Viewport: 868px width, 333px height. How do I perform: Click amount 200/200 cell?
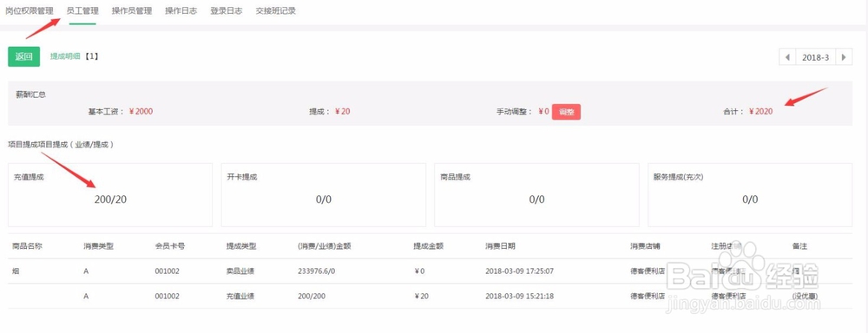pyautogui.click(x=312, y=297)
